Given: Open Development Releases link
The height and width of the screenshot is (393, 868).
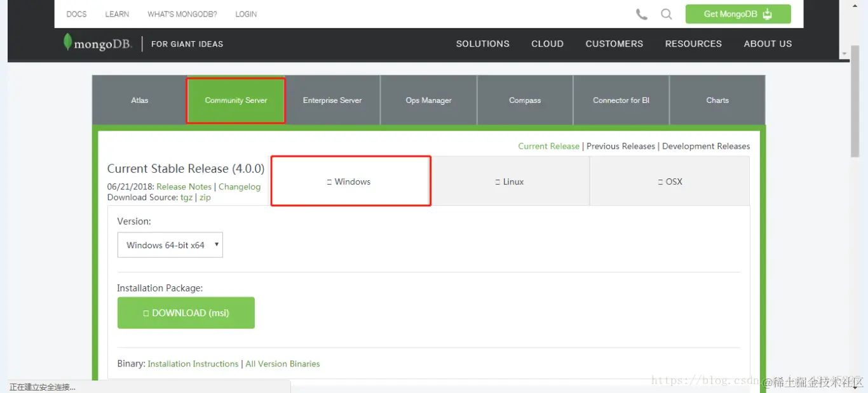Looking at the screenshot, I should tap(706, 146).
